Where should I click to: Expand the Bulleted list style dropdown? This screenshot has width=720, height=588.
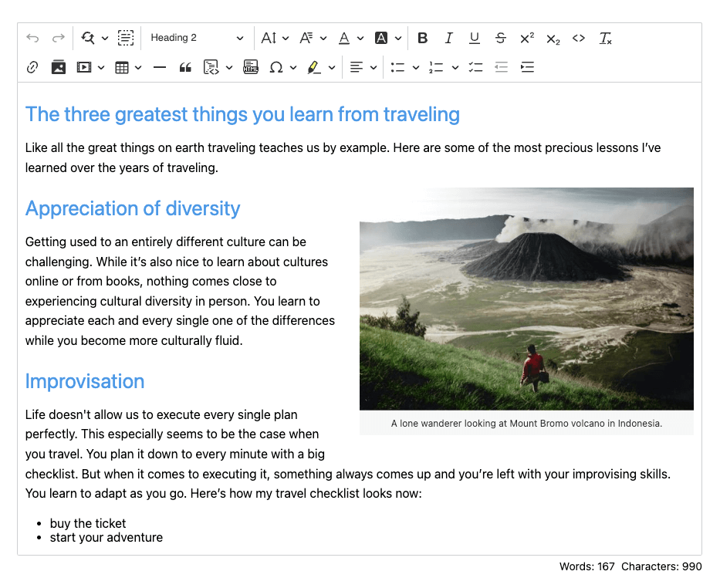coord(415,68)
